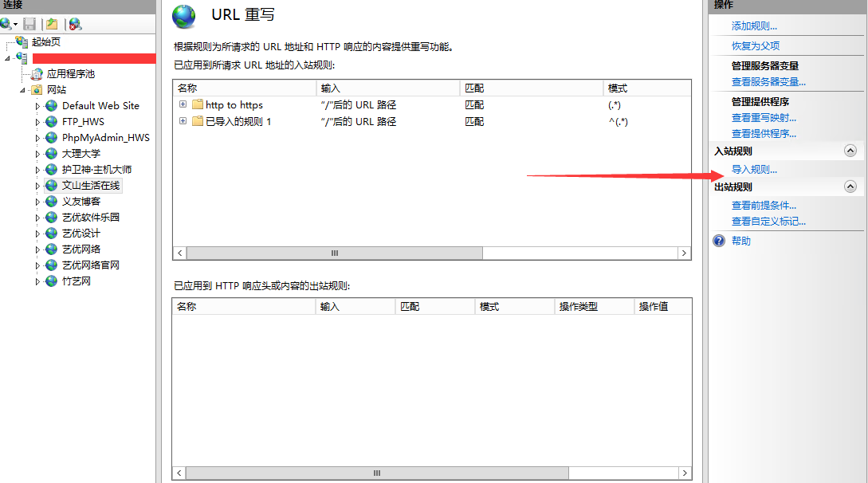
Task: Open the connection toolbar dropdown arrow
Action: click(14, 24)
